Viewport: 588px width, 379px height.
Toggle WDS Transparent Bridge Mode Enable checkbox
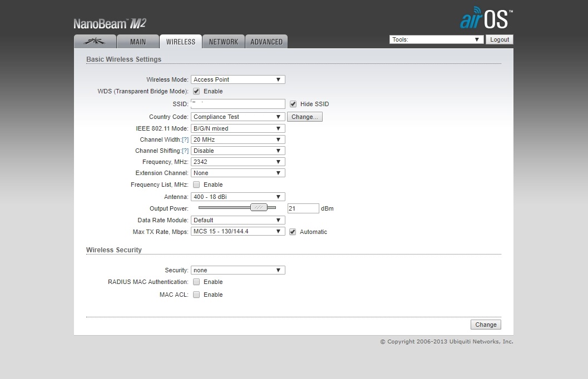point(196,91)
